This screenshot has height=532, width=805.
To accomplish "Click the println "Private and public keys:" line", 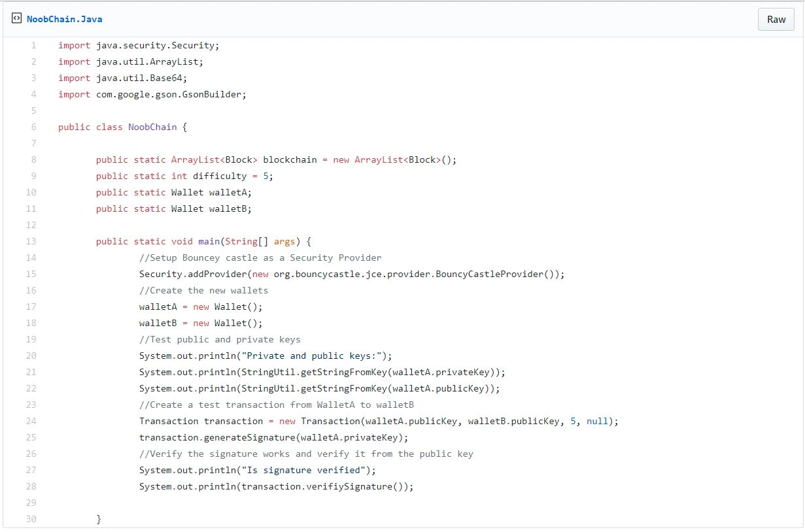I will [x=265, y=356].
